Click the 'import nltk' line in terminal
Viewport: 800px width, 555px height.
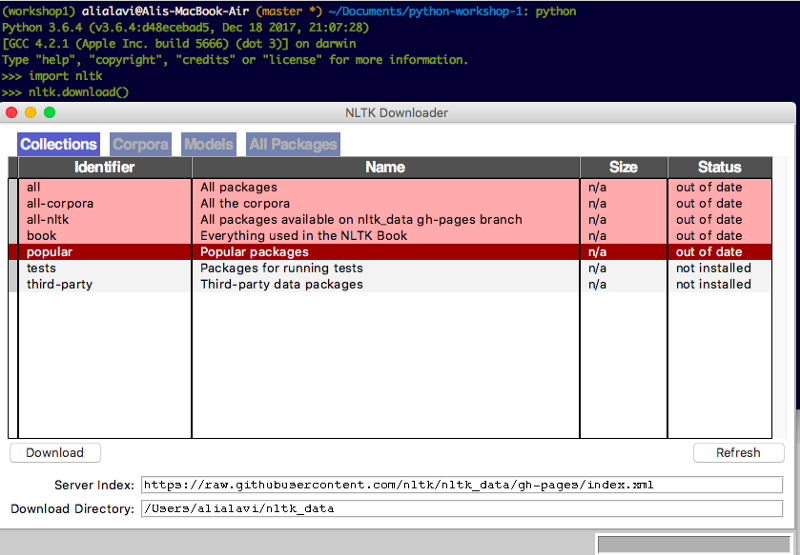coord(52,76)
